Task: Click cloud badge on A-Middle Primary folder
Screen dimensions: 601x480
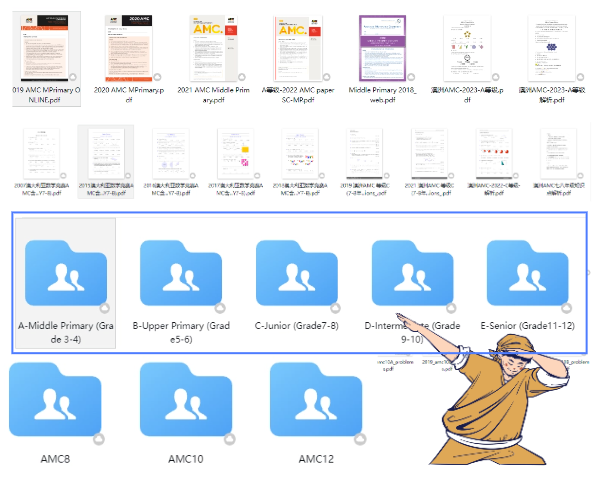Action: [x=105, y=308]
